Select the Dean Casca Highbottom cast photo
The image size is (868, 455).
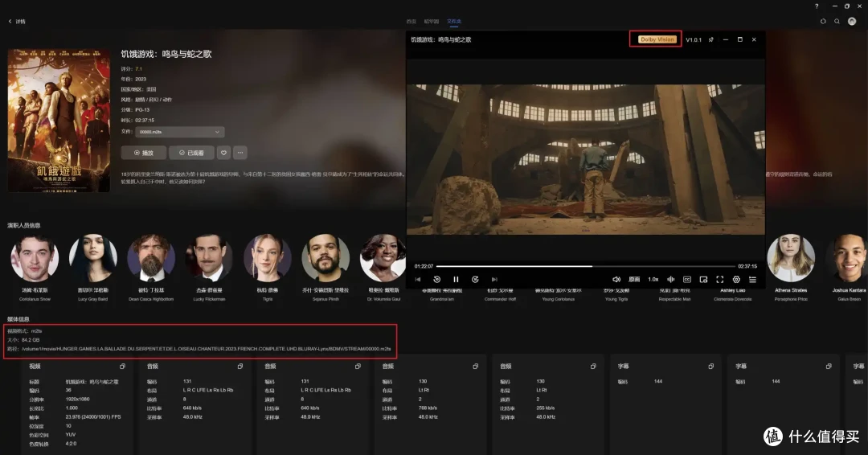coord(151,258)
